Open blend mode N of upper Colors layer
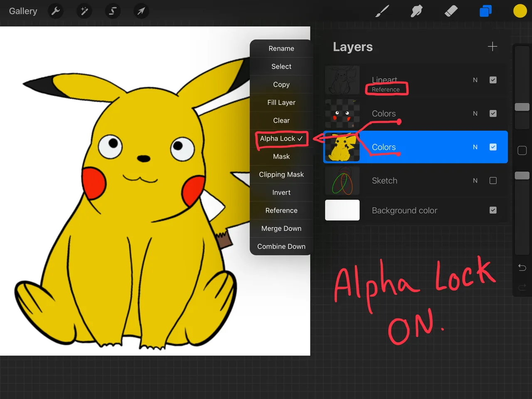Image resolution: width=532 pixels, height=399 pixels. point(475,114)
